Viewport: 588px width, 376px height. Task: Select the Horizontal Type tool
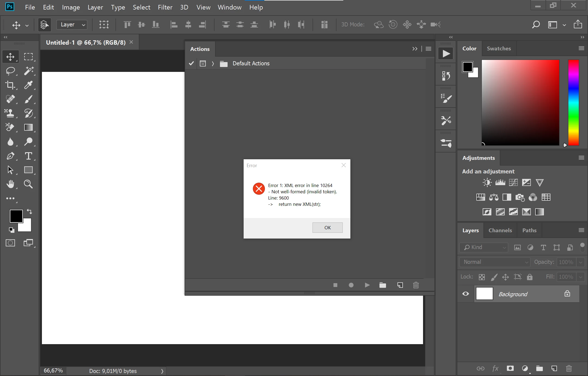(28, 156)
